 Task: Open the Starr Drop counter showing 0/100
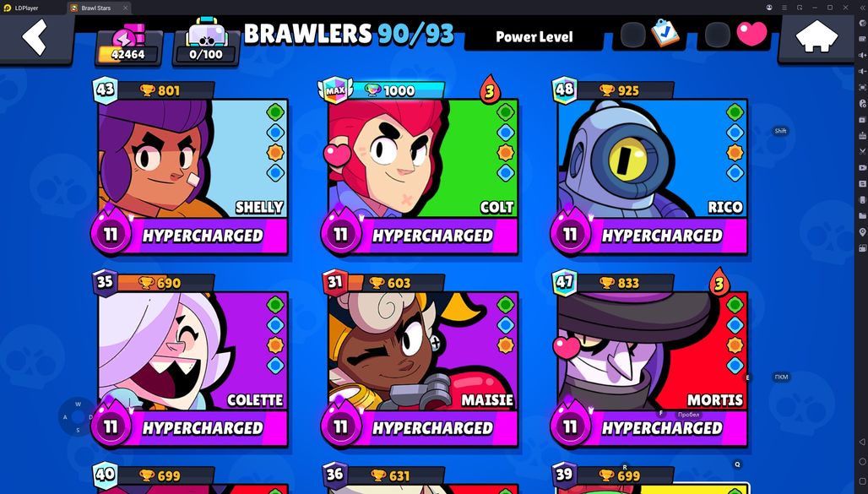point(206,44)
